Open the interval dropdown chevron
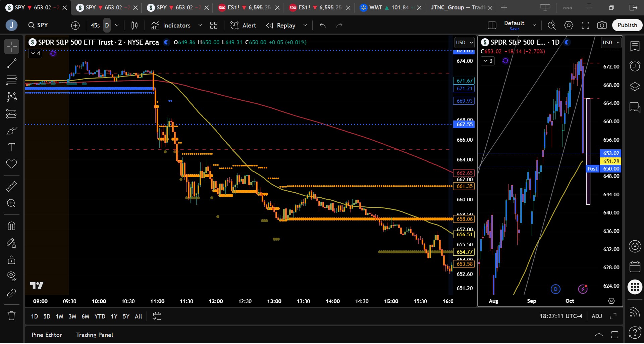The width and height of the screenshot is (644, 344). [117, 26]
